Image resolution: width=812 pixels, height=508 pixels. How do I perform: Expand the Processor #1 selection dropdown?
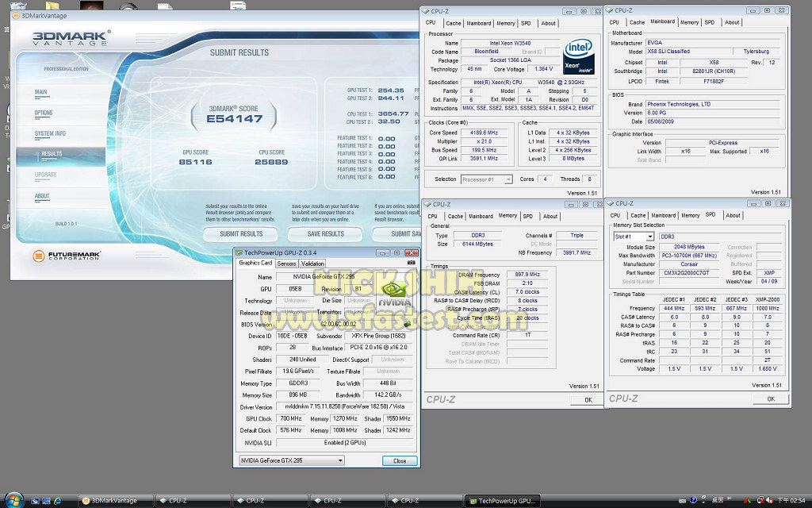[486, 179]
